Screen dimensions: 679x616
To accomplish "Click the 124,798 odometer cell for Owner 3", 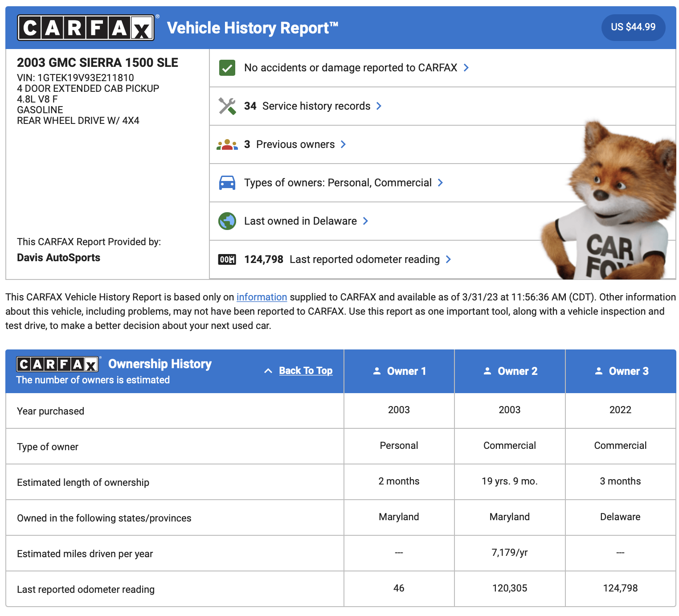I will click(x=621, y=588).
